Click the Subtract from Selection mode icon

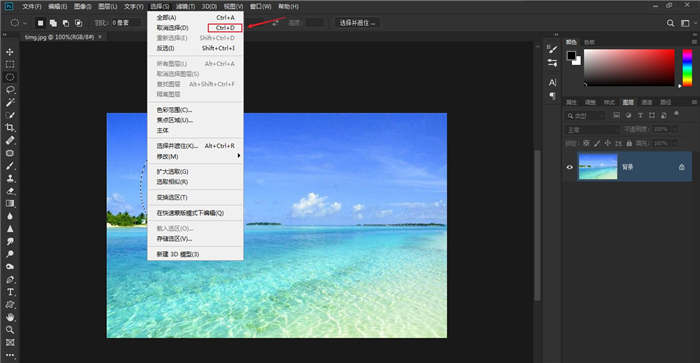(x=66, y=23)
